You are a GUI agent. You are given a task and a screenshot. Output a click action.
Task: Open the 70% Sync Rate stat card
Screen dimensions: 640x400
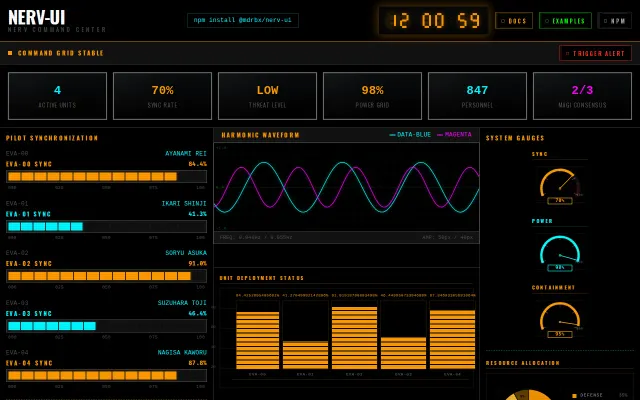tap(162, 96)
